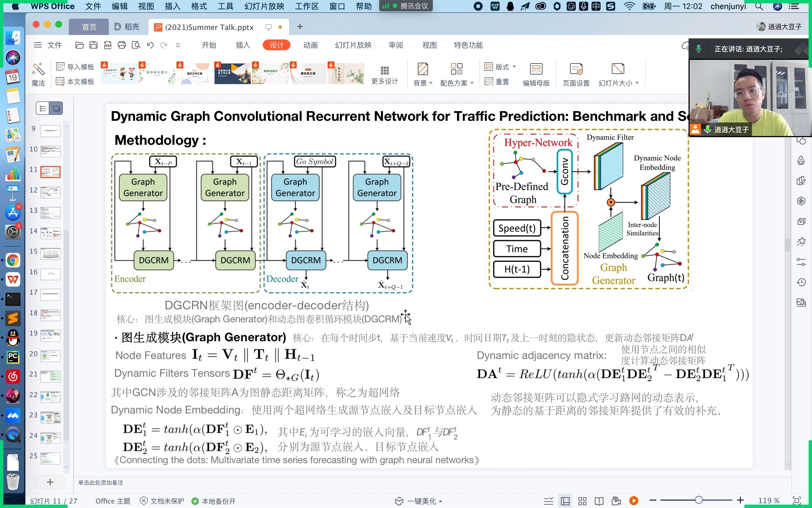
Task: Switch to Home (首页) tab
Action: click(89, 27)
